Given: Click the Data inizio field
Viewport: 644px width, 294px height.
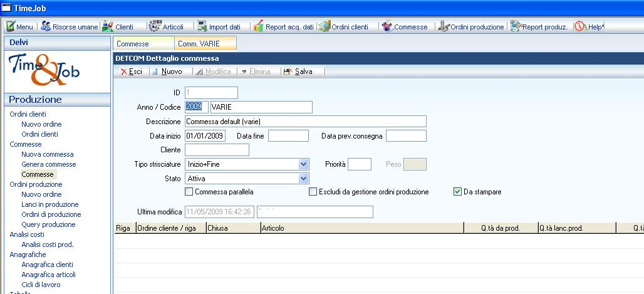Looking at the screenshot, I should pos(205,135).
